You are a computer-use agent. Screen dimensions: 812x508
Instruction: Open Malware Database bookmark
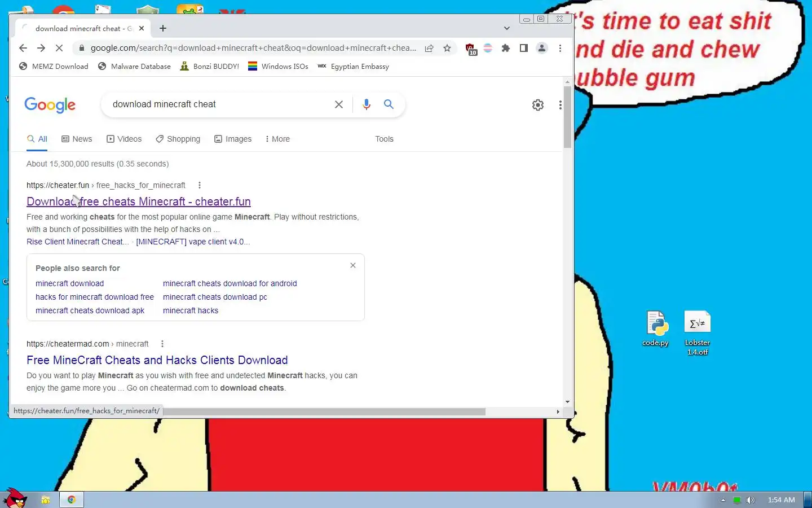(x=134, y=66)
